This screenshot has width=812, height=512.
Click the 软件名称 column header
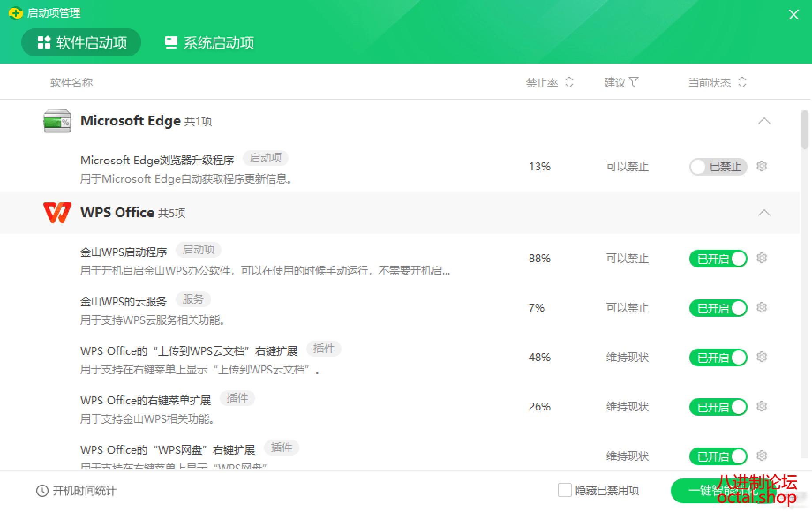71,83
